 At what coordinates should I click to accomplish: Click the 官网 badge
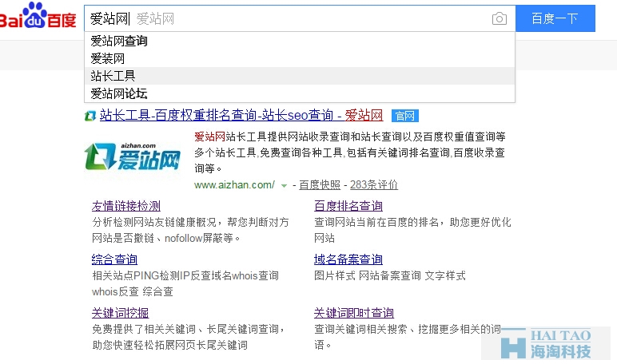[x=405, y=116]
